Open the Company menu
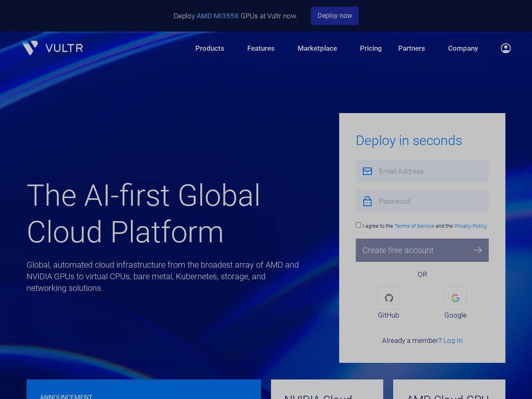 tap(463, 48)
